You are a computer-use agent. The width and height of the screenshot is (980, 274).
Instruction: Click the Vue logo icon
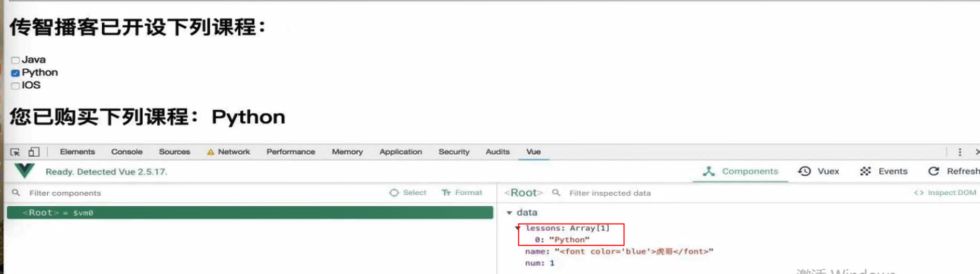point(25,171)
